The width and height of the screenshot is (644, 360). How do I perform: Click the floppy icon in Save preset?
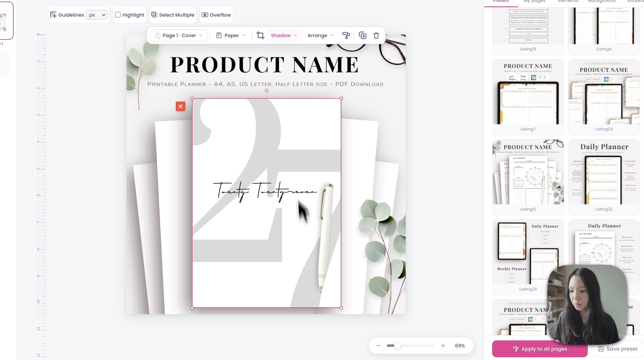click(601, 349)
